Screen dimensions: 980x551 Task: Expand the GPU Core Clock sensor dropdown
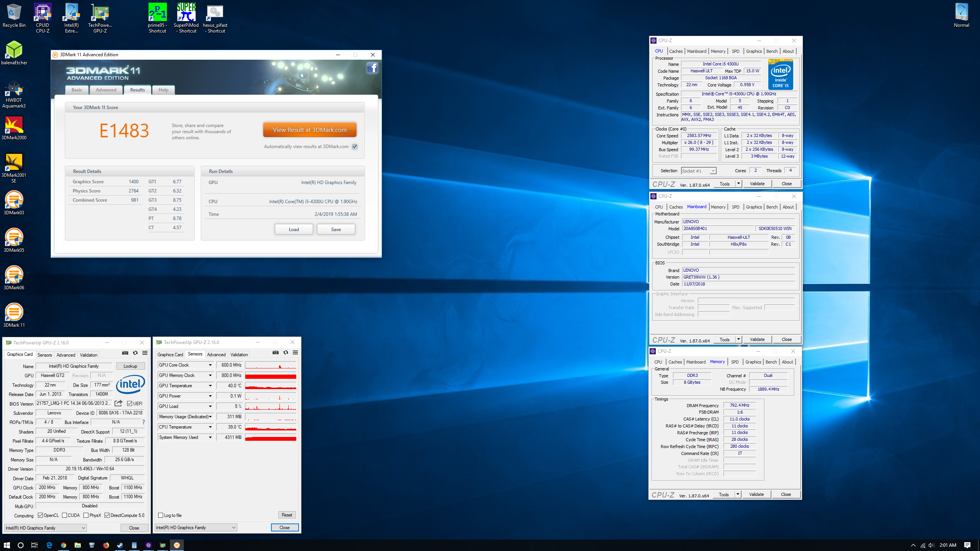point(210,365)
